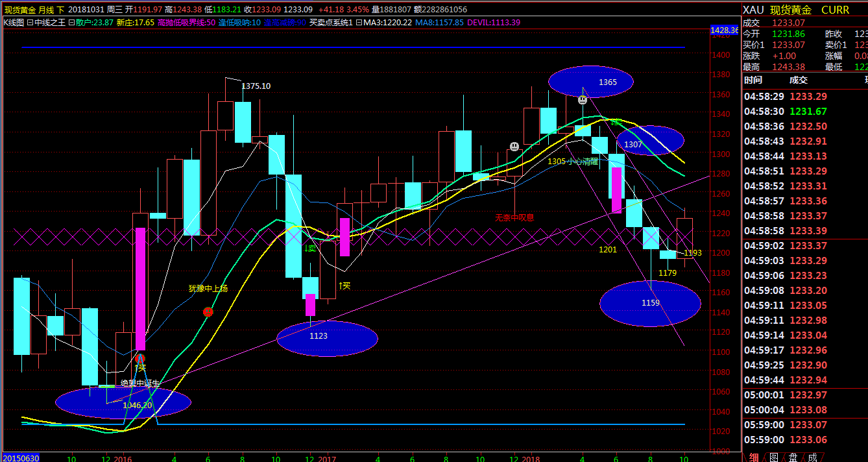Open the K线图 chart type label

pos(14,23)
